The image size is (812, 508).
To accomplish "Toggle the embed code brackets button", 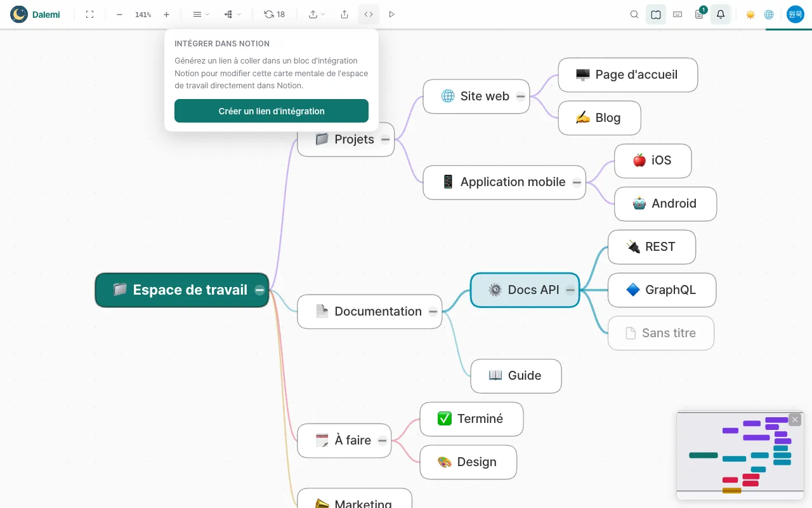I will 369,14.
